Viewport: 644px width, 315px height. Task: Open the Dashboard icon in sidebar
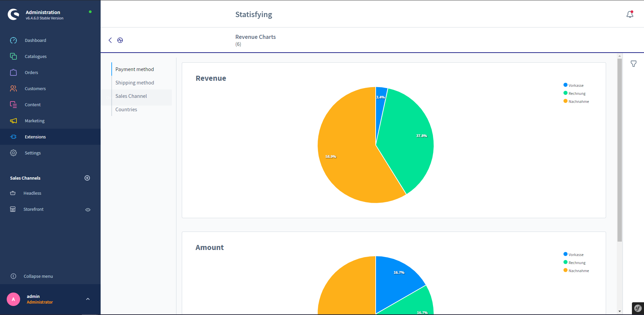click(x=13, y=40)
